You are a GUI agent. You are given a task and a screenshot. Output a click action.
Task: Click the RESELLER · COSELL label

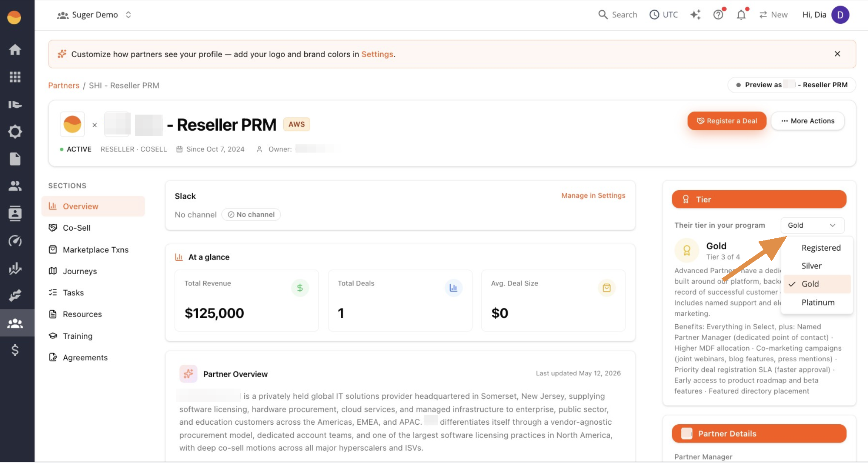click(134, 149)
